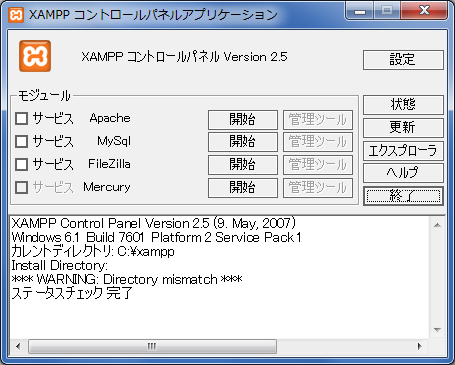Start the FileZilla module with 開始

pos(243,165)
